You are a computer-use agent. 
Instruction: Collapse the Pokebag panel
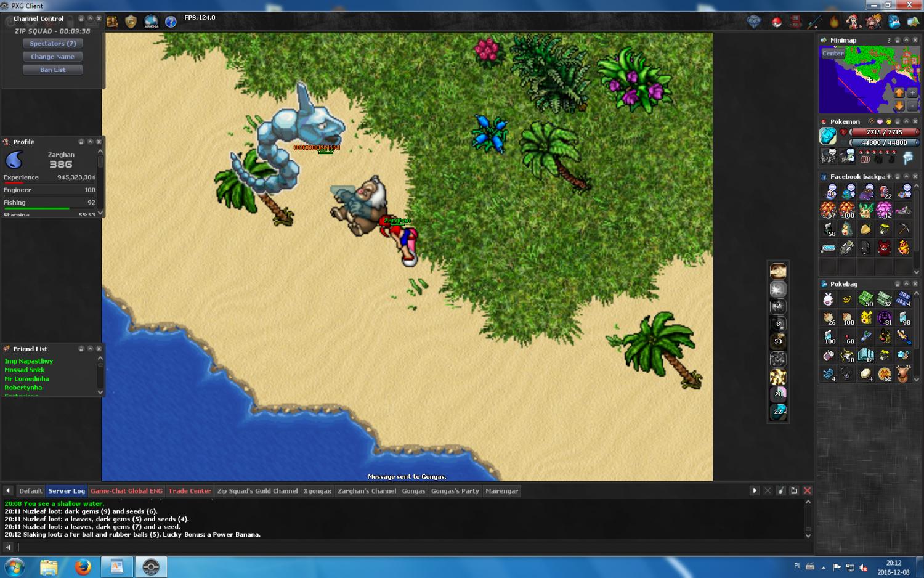click(906, 284)
